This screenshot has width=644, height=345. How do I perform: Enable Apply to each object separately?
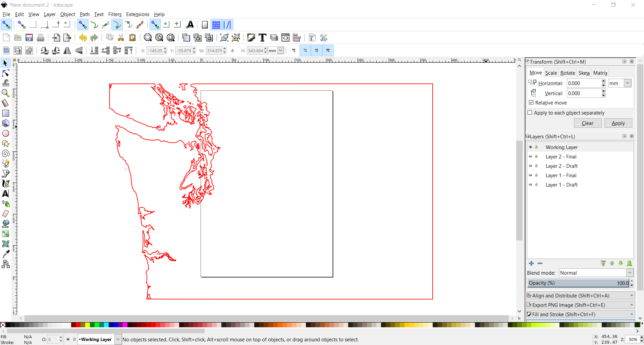[530, 113]
